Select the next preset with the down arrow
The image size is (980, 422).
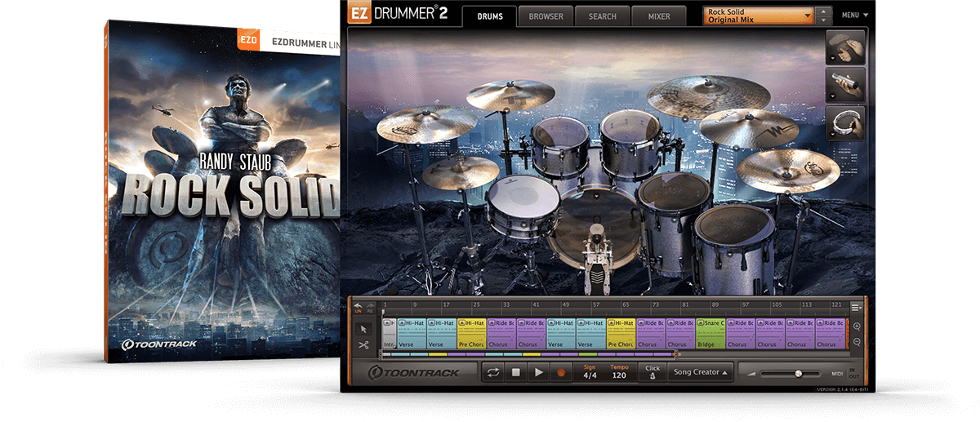coord(823,20)
